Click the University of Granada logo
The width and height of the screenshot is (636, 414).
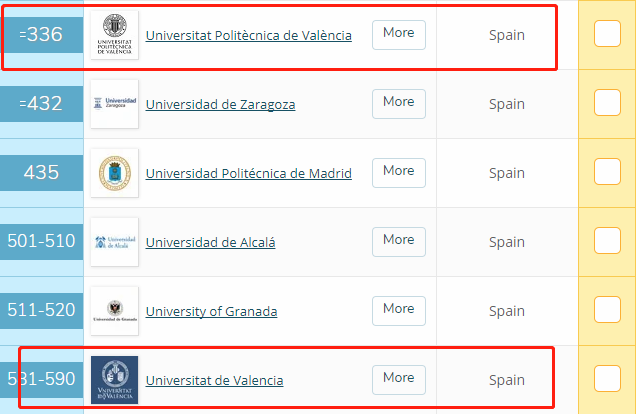pos(114,311)
